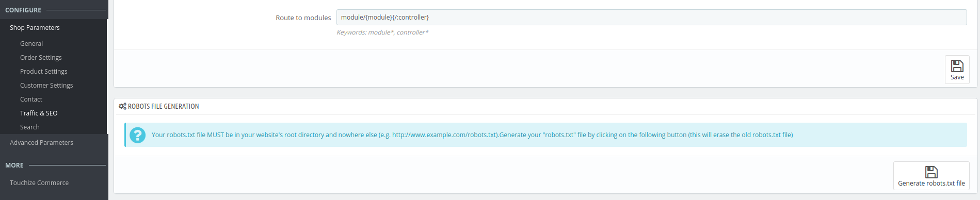Viewport: 980px width, 200px height.
Task: Open Customer Settings page
Action: click(x=46, y=86)
